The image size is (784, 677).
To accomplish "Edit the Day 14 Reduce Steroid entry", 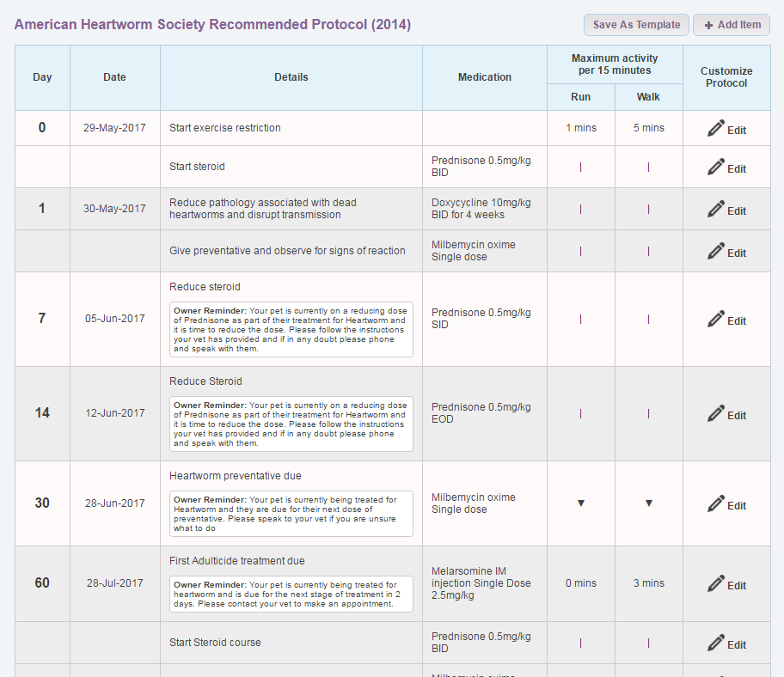I will tap(726, 414).
